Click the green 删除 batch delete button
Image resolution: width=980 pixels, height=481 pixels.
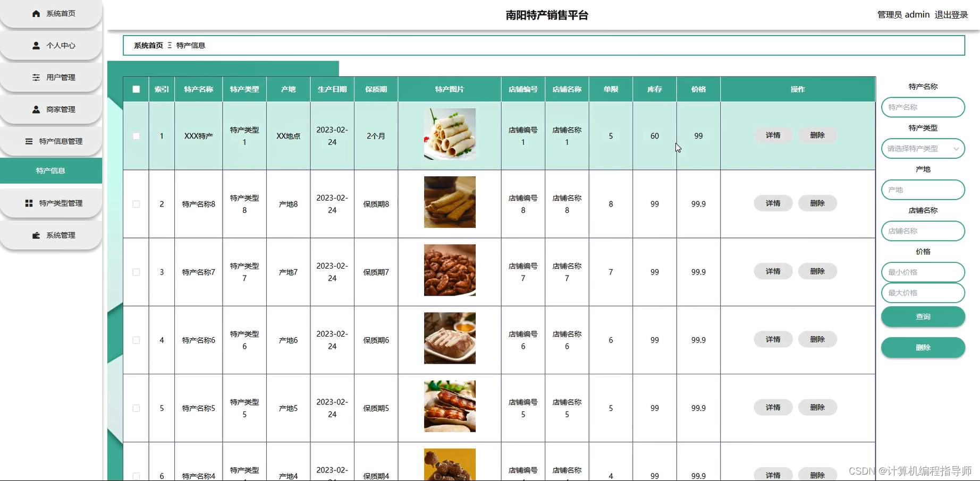[923, 347]
